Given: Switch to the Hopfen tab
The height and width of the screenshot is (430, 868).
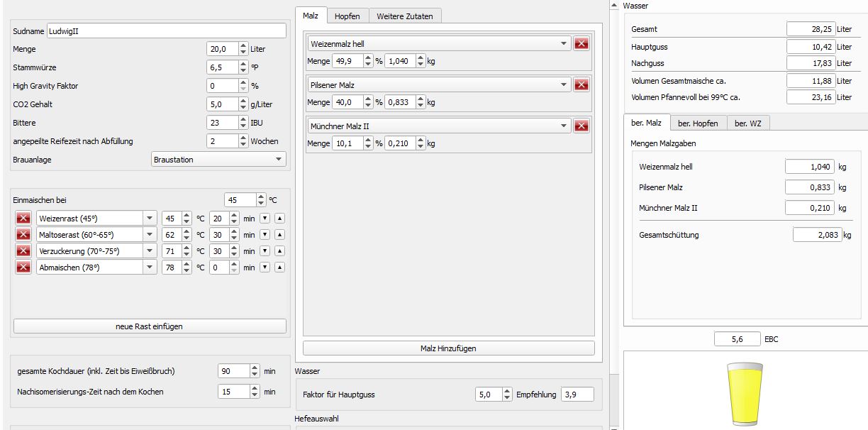Looking at the screenshot, I should click(x=347, y=16).
